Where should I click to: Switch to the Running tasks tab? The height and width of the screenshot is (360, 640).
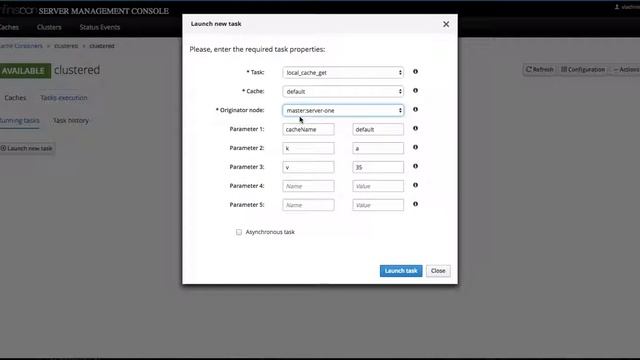point(20,120)
